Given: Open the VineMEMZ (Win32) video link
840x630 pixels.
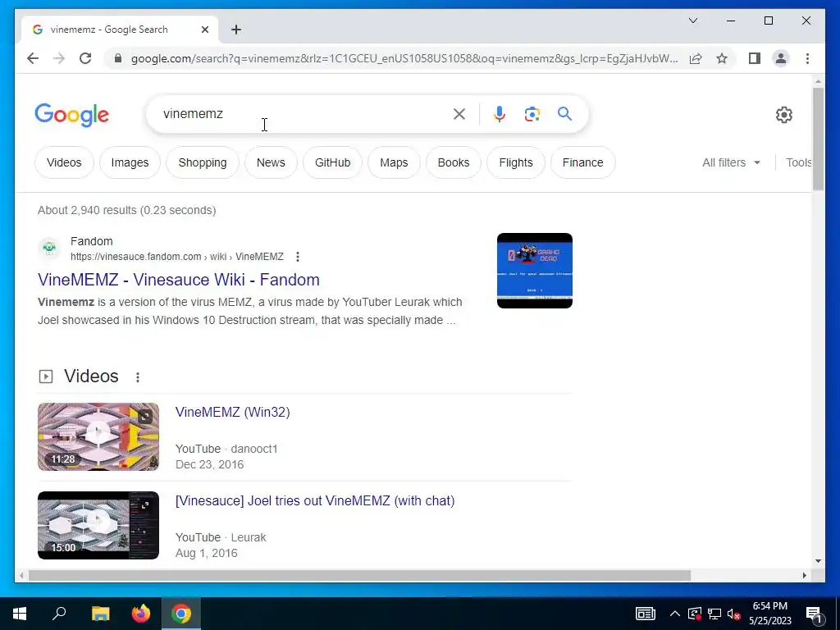Looking at the screenshot, I should click(232, 412).
